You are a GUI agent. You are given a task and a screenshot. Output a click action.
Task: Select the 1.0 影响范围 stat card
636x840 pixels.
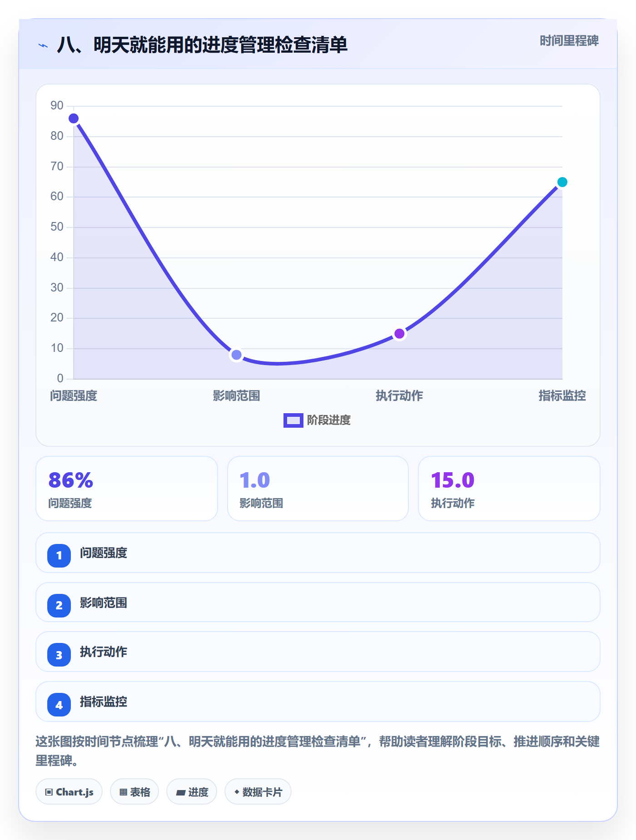tap(318, 489)
